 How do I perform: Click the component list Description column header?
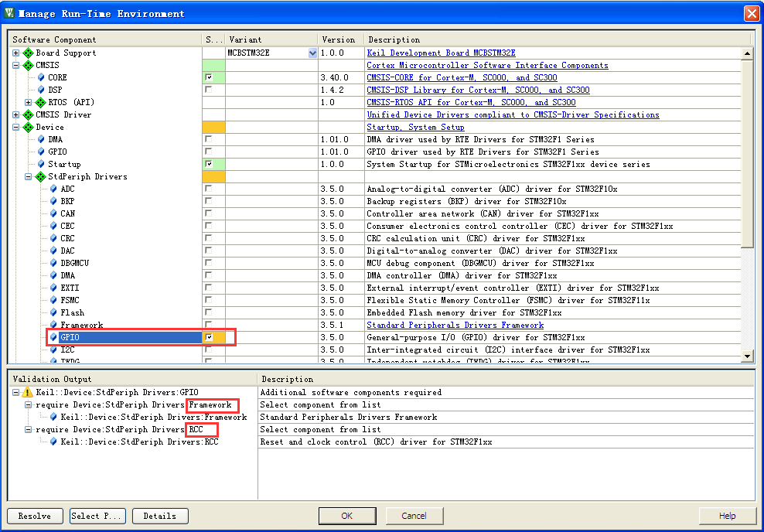(558, 39)
